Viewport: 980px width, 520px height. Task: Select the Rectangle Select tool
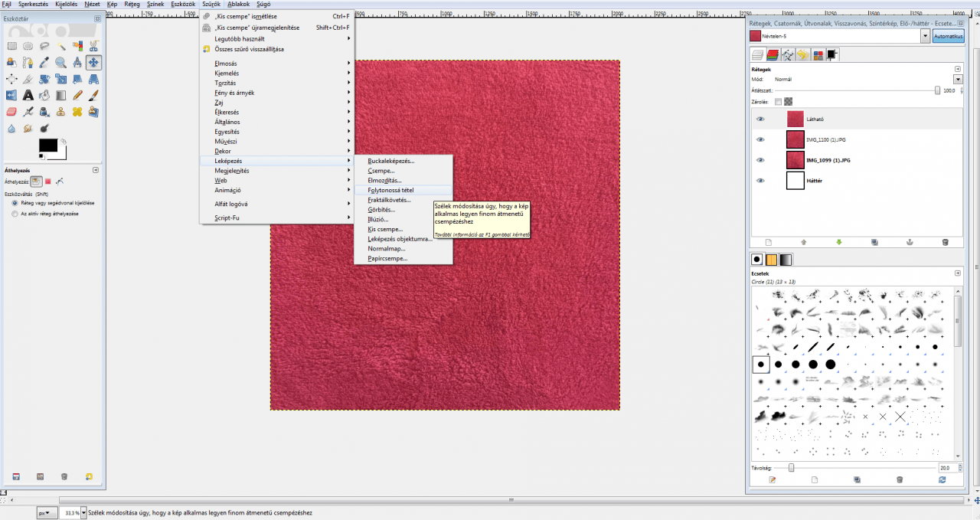coord(11,46)
